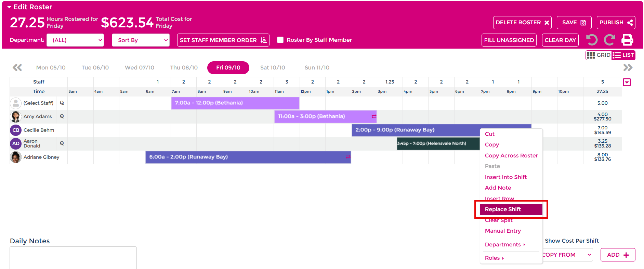The image size is (644, 269).
Task: Select Copy Across Roster menu item
Action: tap(511, 155)
